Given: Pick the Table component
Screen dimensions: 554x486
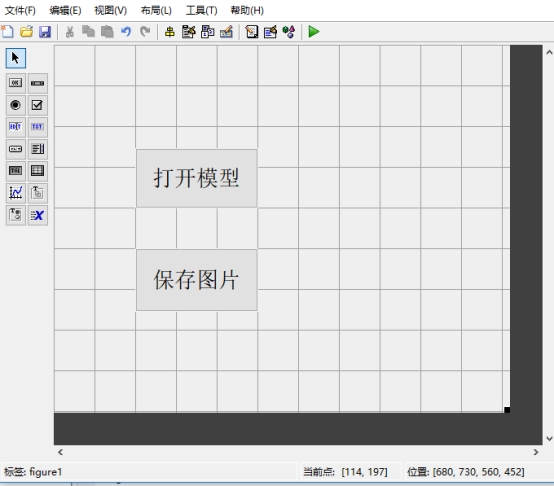Looking at the screenshot, I should tap(37, 171).
